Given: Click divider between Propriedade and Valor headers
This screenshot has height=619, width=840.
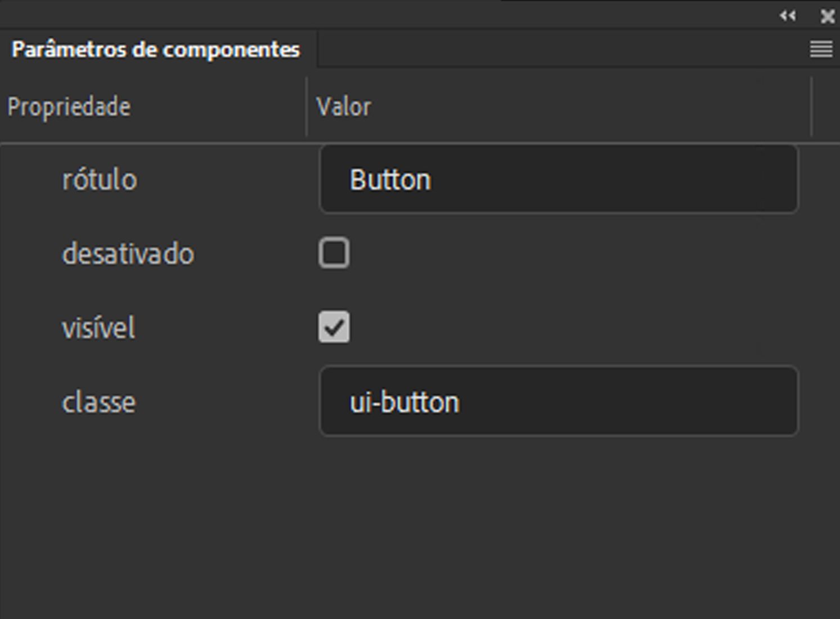Looking at the screenshot, I should coord(307,107).
